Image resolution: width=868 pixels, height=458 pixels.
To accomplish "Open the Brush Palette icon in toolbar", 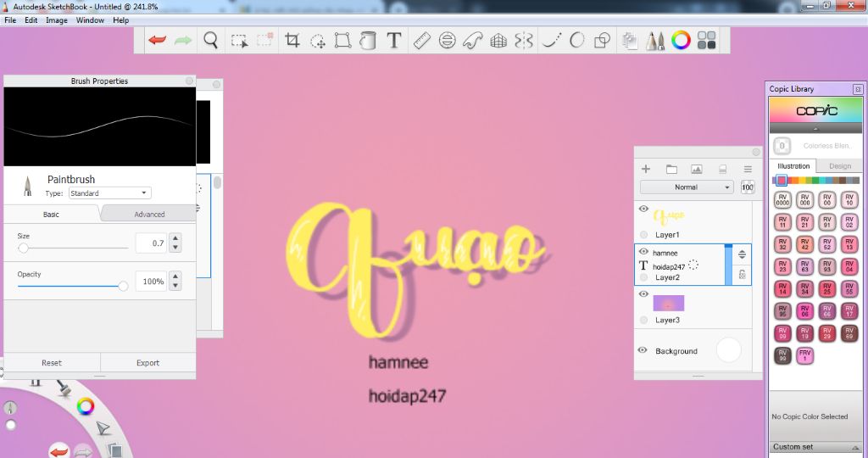I will point(655,41).
